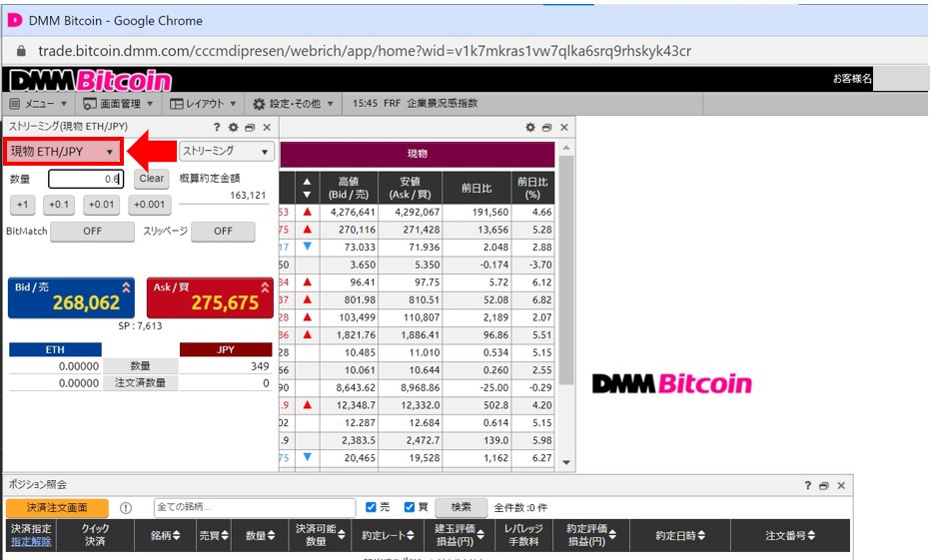The height and width of the screenshot is (560, 930).
Task: Click the 高値 (Bid/売) column header
Action: [x=349, y=188]
